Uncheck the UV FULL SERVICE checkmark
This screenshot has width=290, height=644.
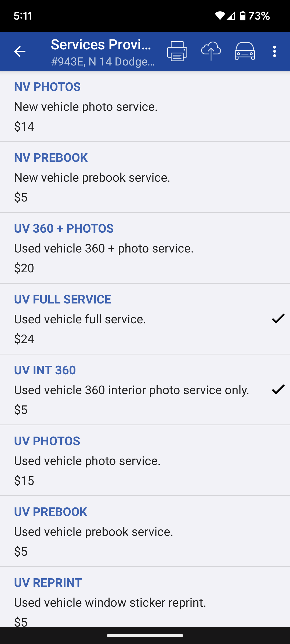point(278,319)
